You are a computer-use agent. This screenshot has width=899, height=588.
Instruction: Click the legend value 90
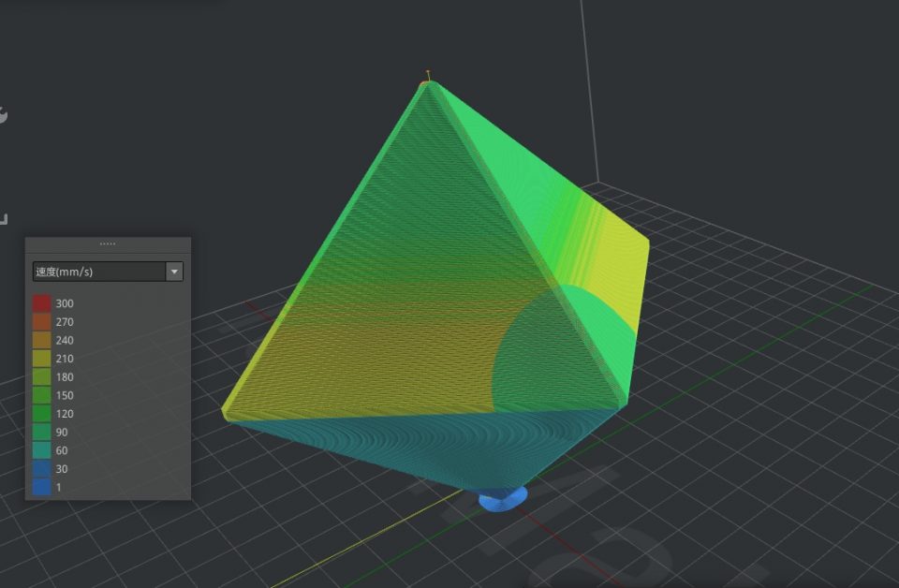pyautogui.click(x=62, y=433)
